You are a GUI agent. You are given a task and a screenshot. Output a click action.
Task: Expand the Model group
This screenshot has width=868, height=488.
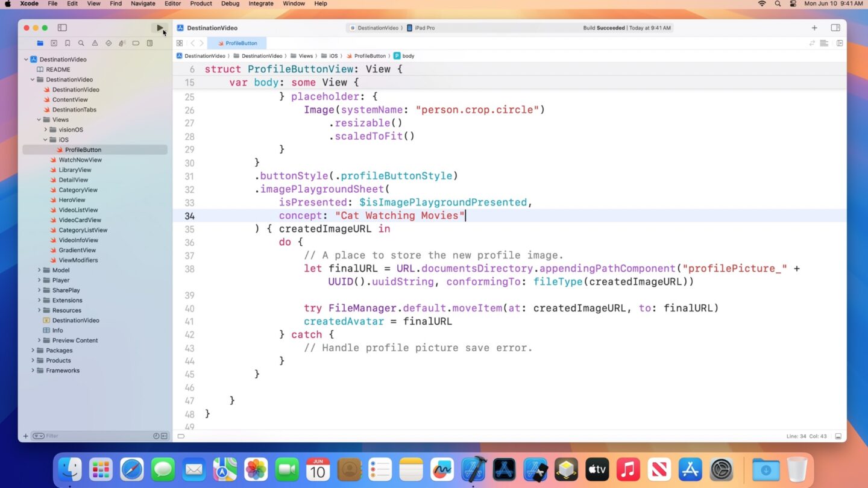[x=39, y=270]
